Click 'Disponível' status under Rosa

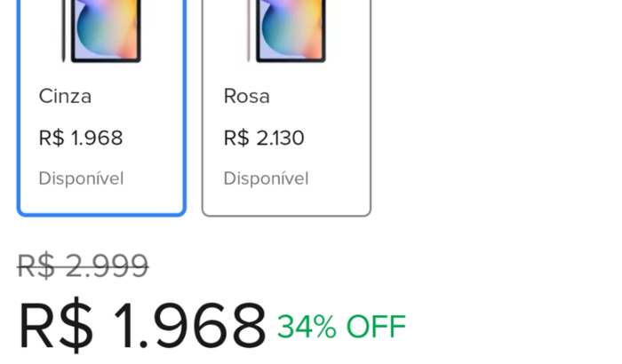click(x=266, y=178)
